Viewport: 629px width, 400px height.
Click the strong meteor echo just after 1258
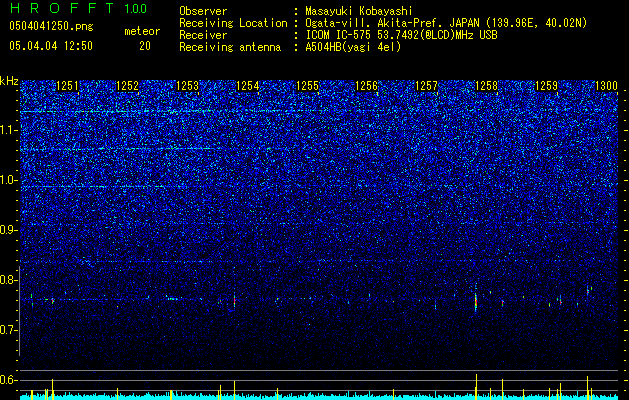coord(476,300)
